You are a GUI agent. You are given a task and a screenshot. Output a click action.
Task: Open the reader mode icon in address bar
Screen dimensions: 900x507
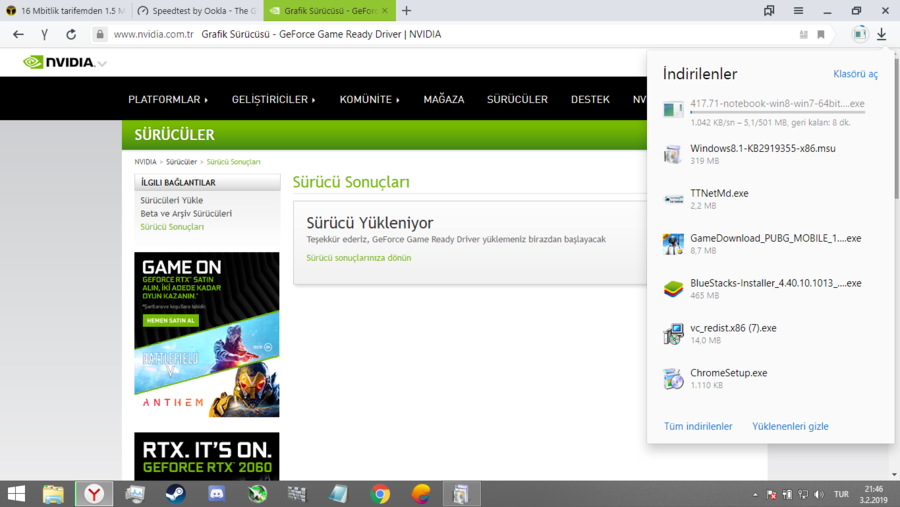tap(804, 34)
